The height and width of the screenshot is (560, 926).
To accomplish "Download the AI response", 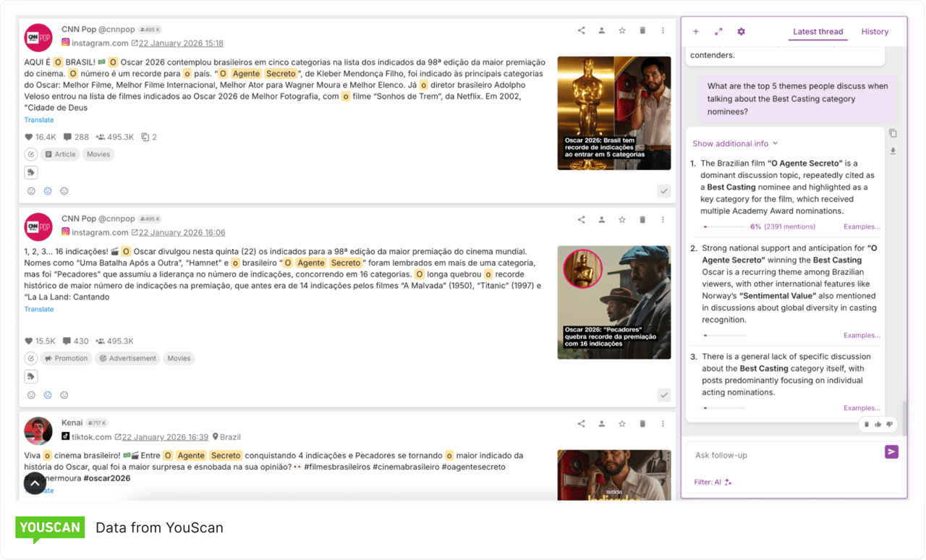I will point(893,150).
